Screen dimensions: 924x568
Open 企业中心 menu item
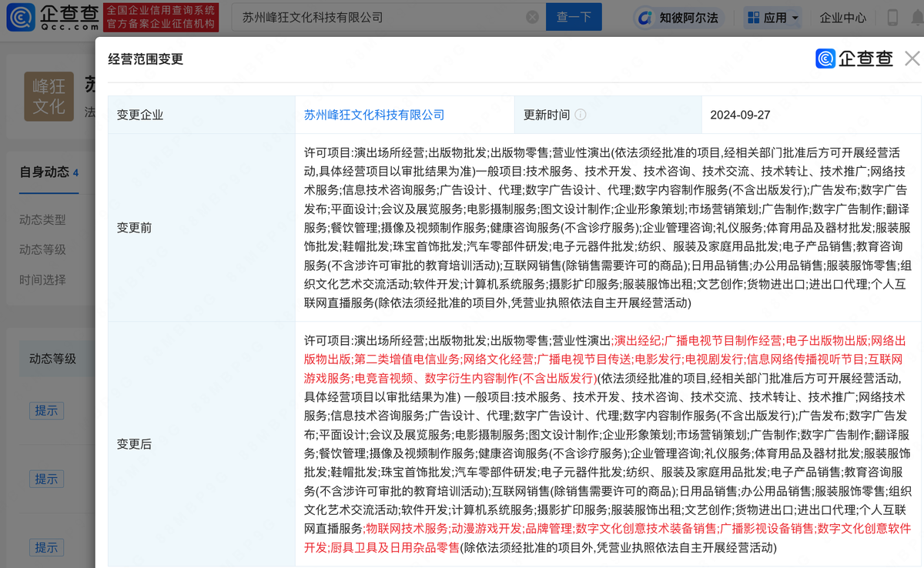tap(842, 17)
